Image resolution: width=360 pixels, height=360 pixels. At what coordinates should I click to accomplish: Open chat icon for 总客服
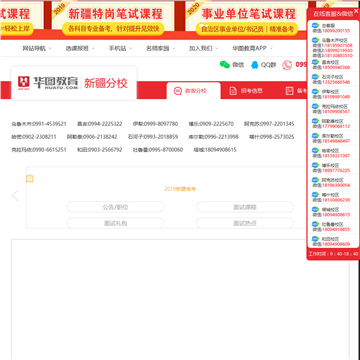pyautogui.click(x=315, y=25)
